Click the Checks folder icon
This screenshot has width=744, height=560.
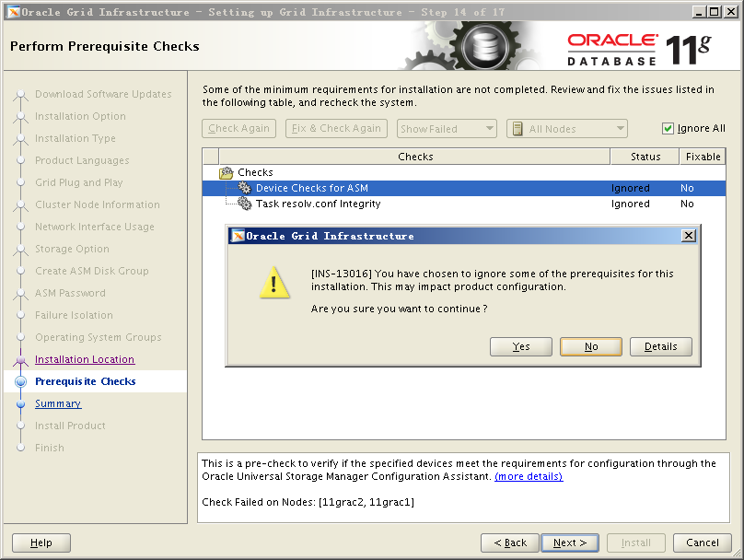coord(227,172)
